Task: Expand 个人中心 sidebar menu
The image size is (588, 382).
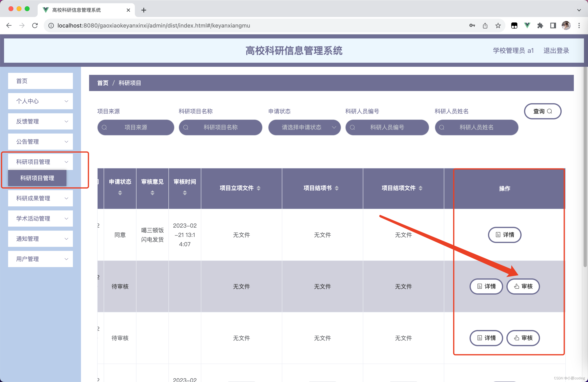Action: pos(40,101)
